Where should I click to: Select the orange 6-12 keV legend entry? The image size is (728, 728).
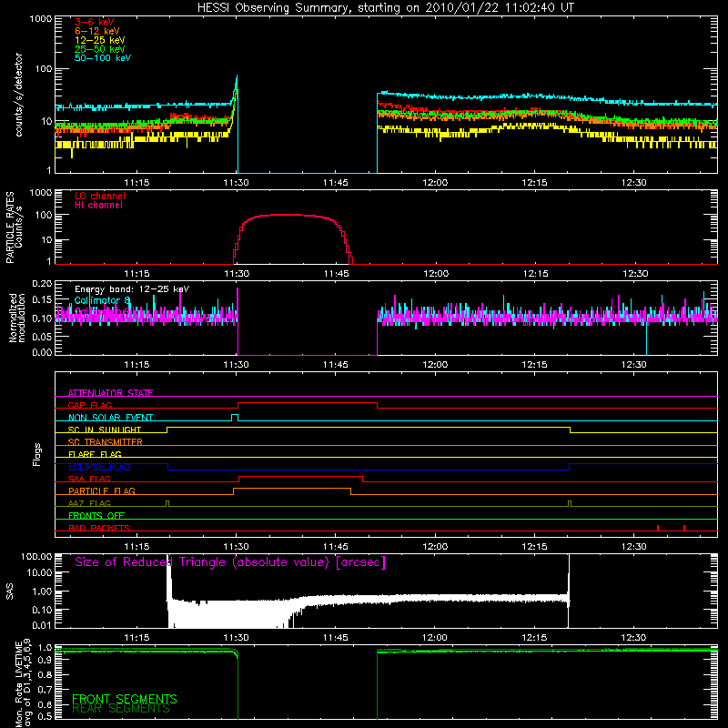tap(97, 31)
